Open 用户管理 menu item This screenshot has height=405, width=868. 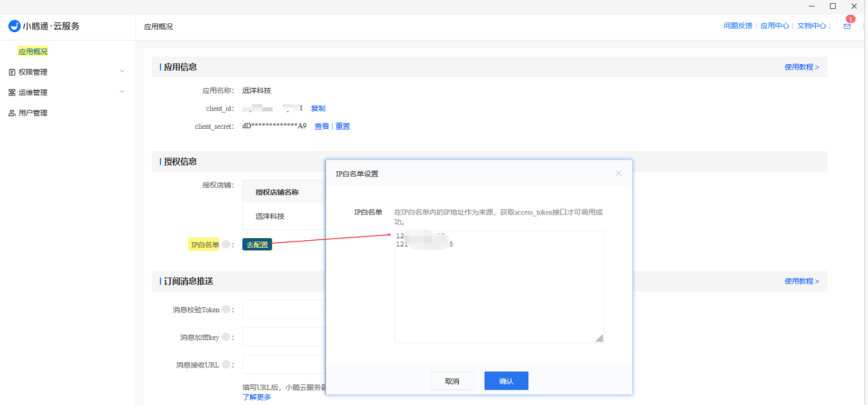coord(33,113)
